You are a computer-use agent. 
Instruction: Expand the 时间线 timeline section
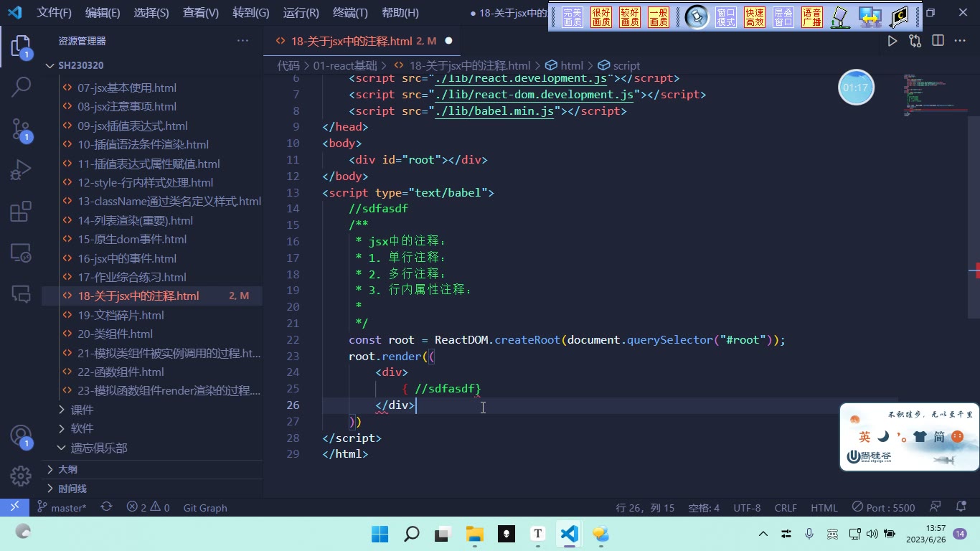pos(152,489)
